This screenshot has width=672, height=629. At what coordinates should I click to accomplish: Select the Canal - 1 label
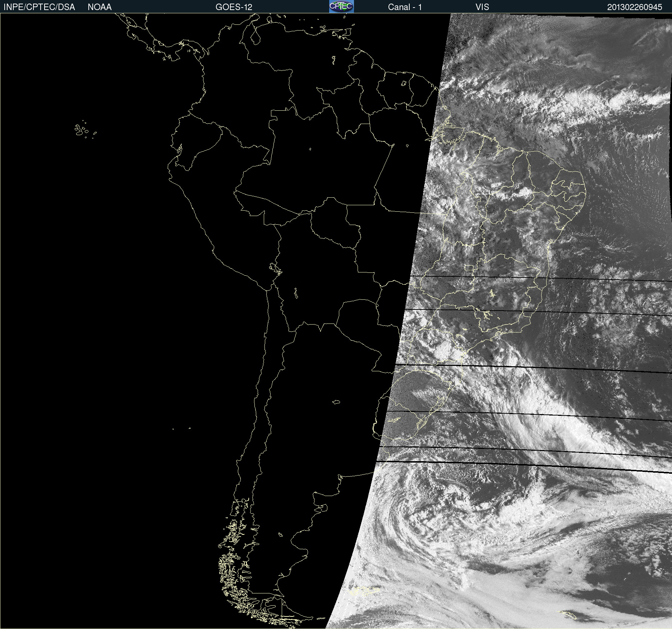405,7
